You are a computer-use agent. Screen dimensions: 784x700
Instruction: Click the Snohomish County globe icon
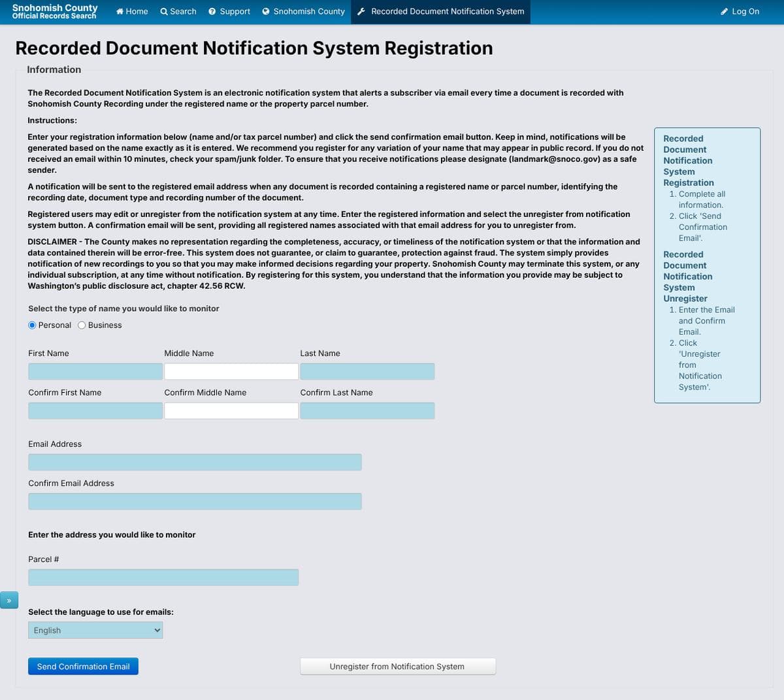click(266, 11)
